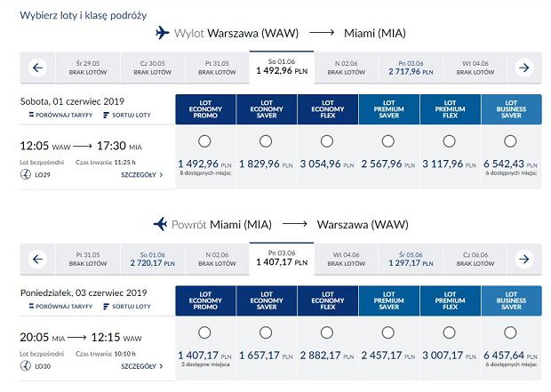Screen dimensions: 551x392
Task: Select 6 542,43 PLN Business Saver departure fare
Action: [510, 141]
